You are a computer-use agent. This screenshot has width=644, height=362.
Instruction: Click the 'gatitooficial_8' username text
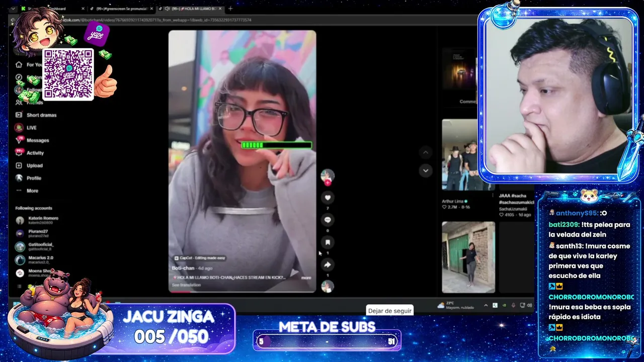pos(40,248)
